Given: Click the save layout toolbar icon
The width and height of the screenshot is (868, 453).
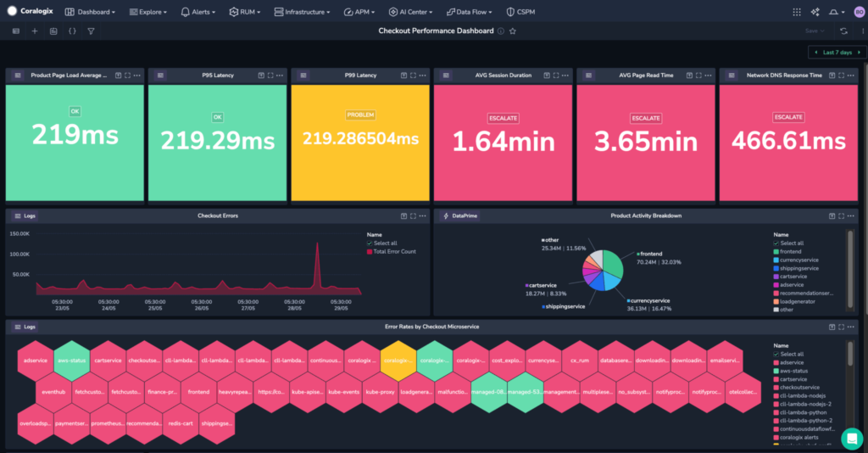Looking at the screenshot, I should 53,31.
